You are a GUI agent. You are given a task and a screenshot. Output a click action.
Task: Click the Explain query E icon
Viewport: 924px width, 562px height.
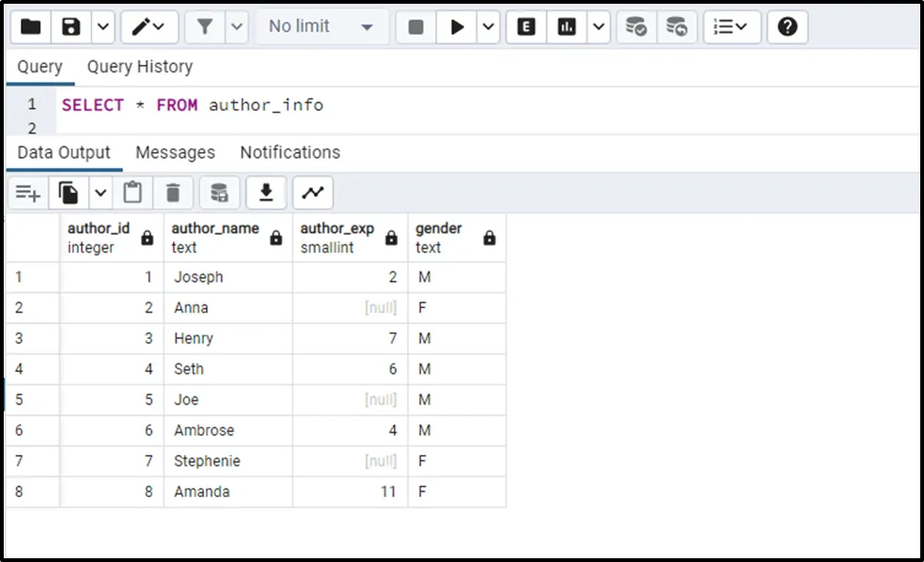pos(526,27)
